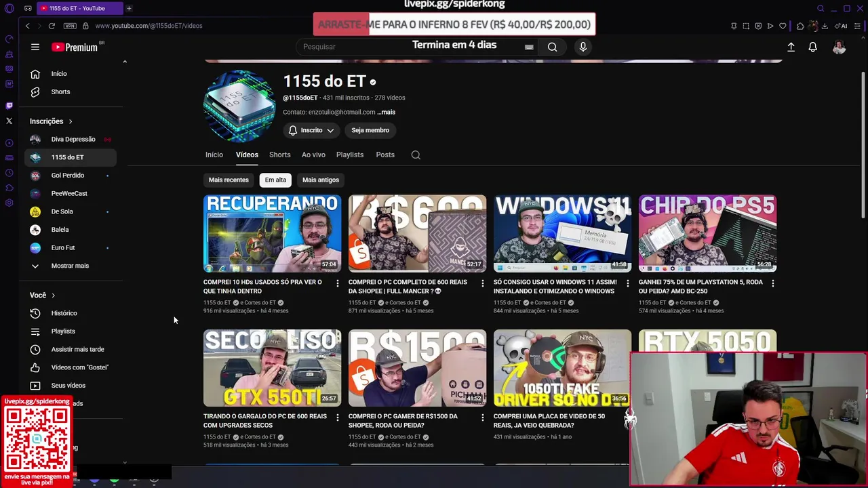The width and height of the screenshot is (868, 488).
Task: Open the RECUPERANDO 10 HDs video thumbnail
Action: point(272,234)
